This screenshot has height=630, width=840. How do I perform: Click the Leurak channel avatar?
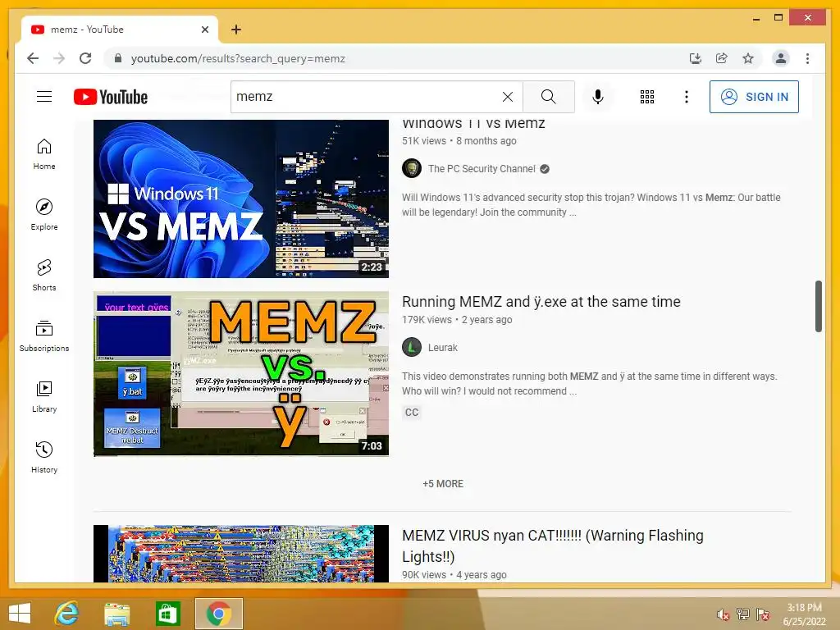pyautogui.click(x=412, y=348)
